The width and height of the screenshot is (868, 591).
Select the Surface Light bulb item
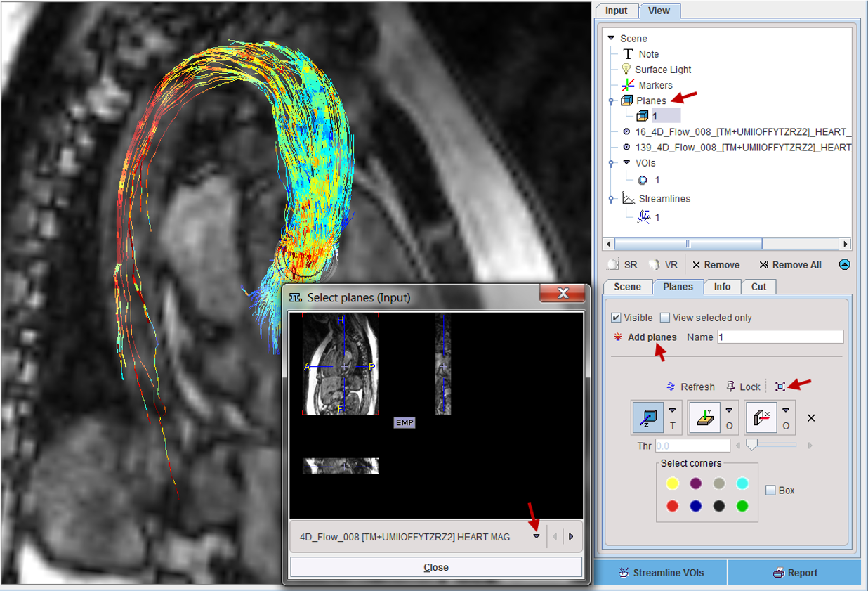coord(626,70)
